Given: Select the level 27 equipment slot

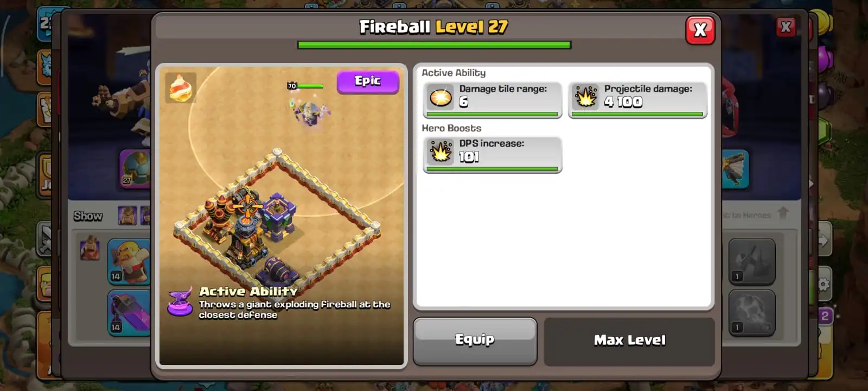Looking at the screenshot, I should [134, 168].
